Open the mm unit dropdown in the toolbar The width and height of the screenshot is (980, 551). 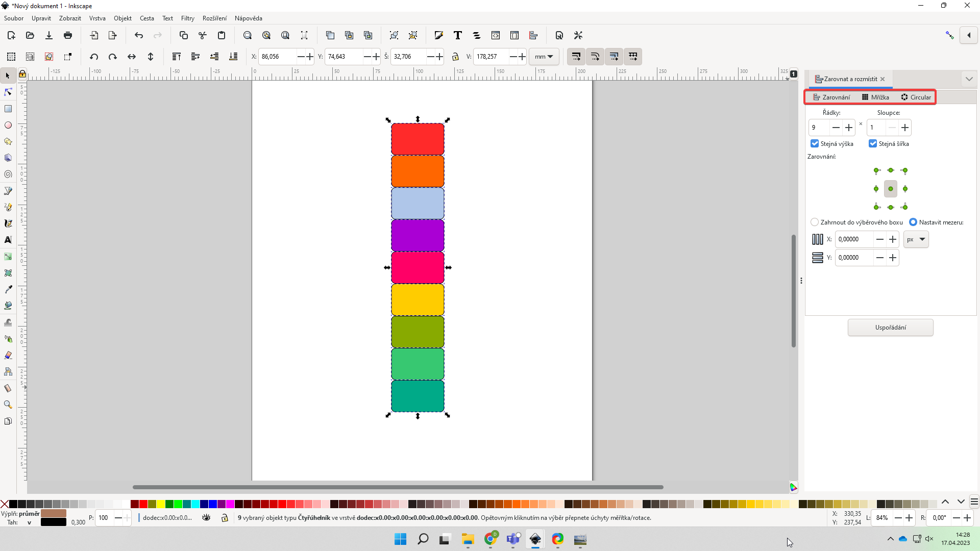click(544, 57)
